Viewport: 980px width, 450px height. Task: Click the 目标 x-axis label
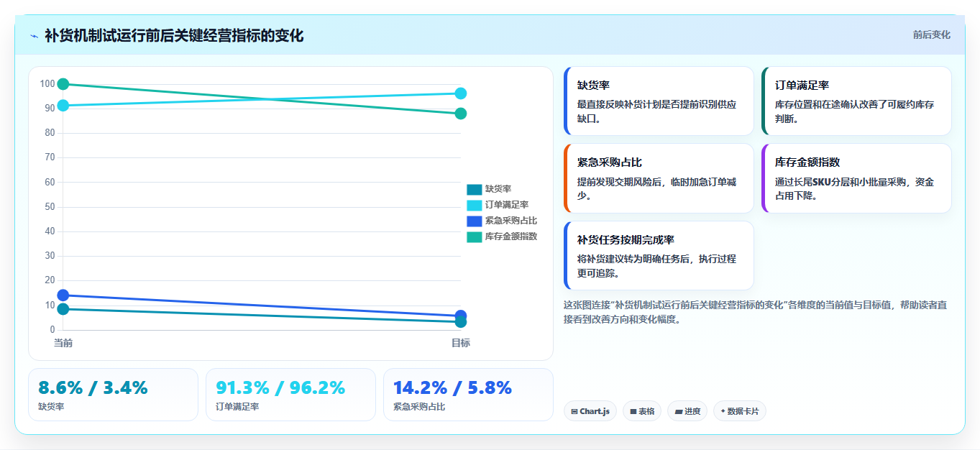coord(461,343)
